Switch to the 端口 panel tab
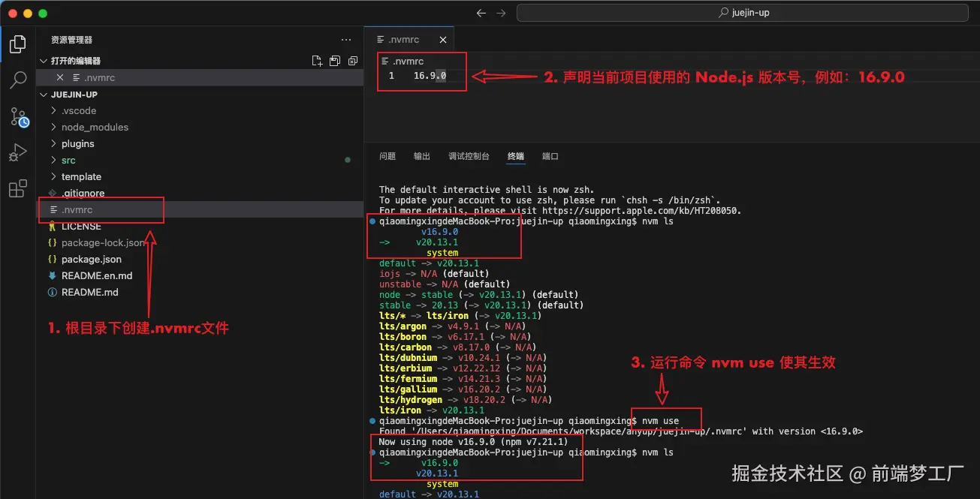Viewport: 980px width, 499px height. (x=550, y=156)
